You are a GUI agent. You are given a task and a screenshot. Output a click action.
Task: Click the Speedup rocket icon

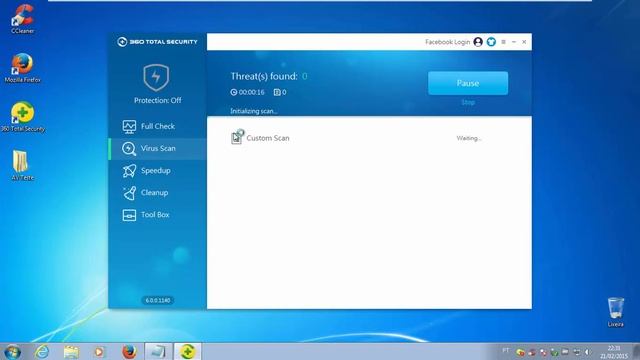pos(129,171)
